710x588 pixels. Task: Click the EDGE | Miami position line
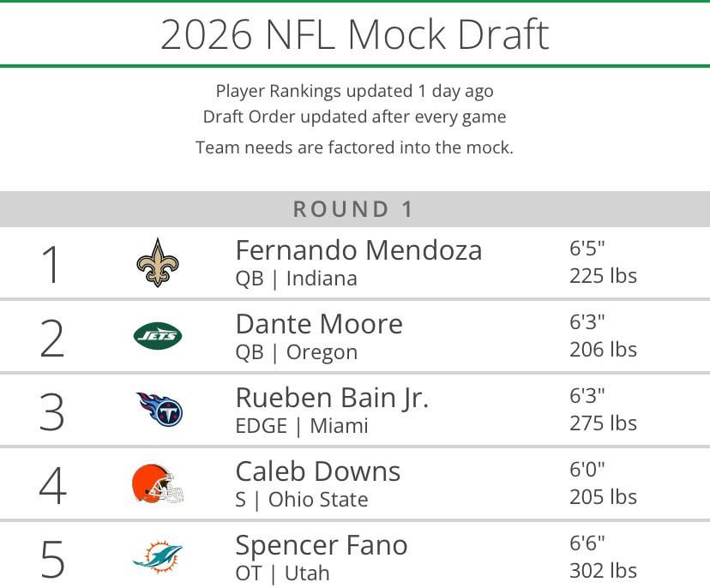pos(302,426)
